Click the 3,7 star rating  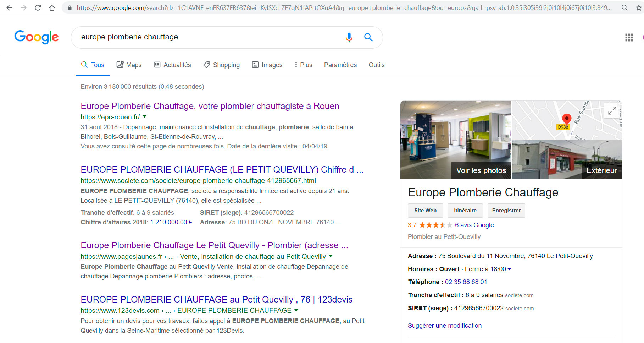coord(430,225)
